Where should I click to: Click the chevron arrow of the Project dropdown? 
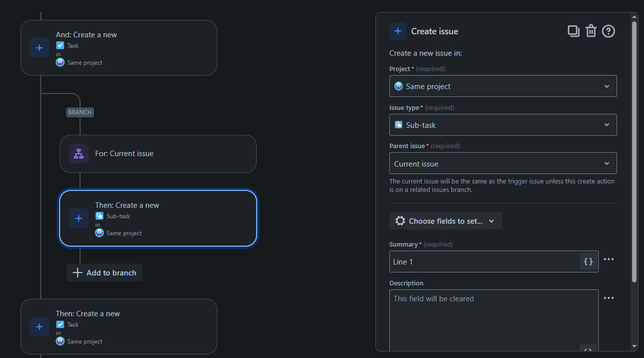(x=607, y=86)
